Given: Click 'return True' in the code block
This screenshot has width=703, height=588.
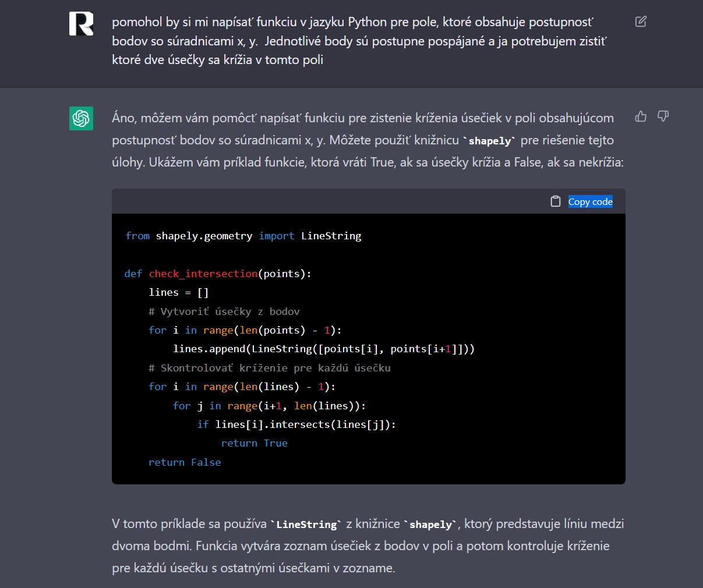Looking at the screenshot, I should 254,443.
